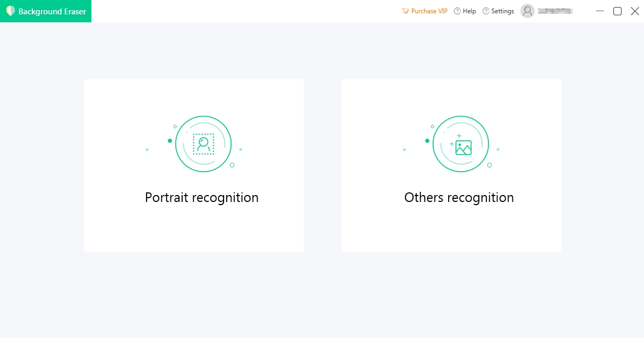This screenshot has width=644, height=338.
Task: Click the Others recognition text label
Action: 459,198
